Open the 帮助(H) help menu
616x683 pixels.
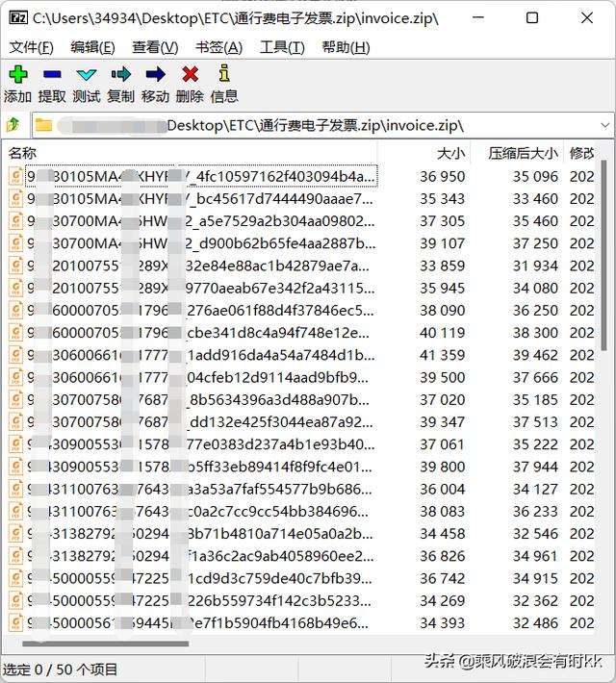pos(346,47)
